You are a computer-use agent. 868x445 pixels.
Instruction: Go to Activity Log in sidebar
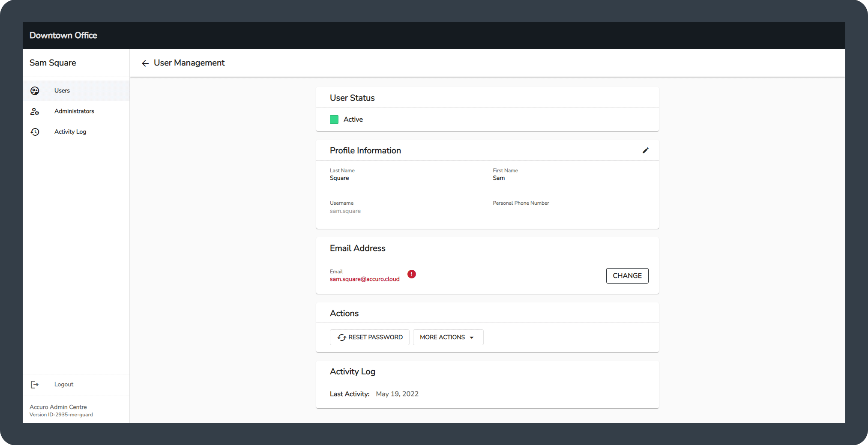(70, 132)
